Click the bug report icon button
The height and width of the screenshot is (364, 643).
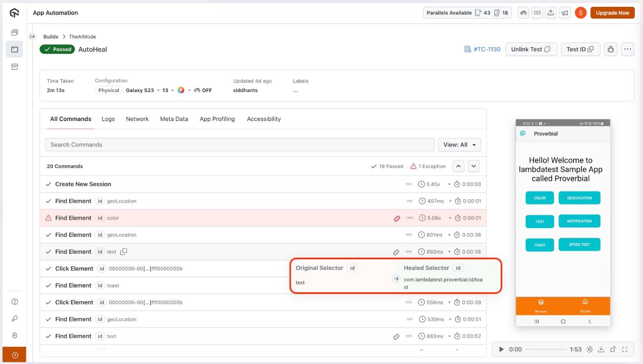[611, 49]
